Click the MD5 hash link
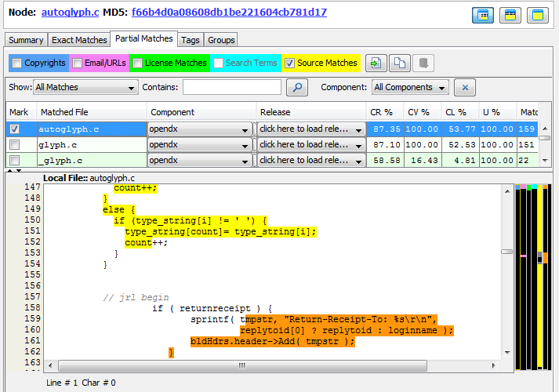 229,13
